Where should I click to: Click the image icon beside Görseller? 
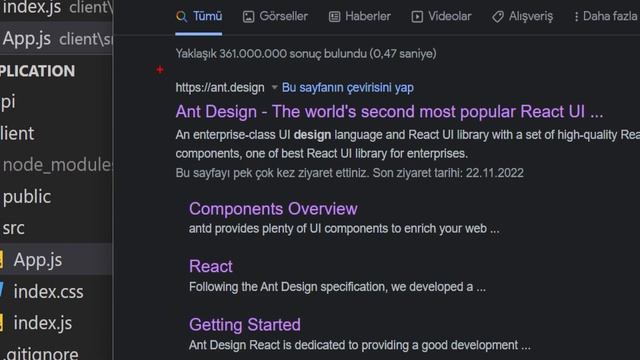point(248,17)
